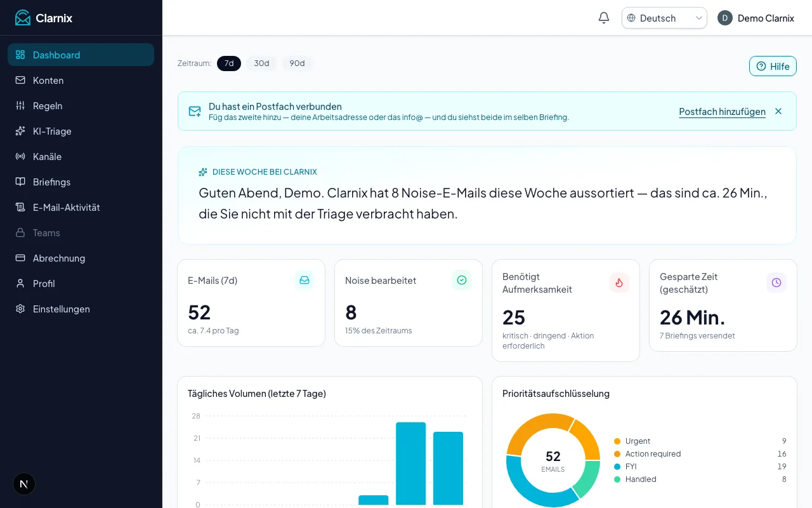The height and width of the screenshot is (508, 812).
Task: Click the Urgent orange legend dot
Action: click(x=617, y=441)
